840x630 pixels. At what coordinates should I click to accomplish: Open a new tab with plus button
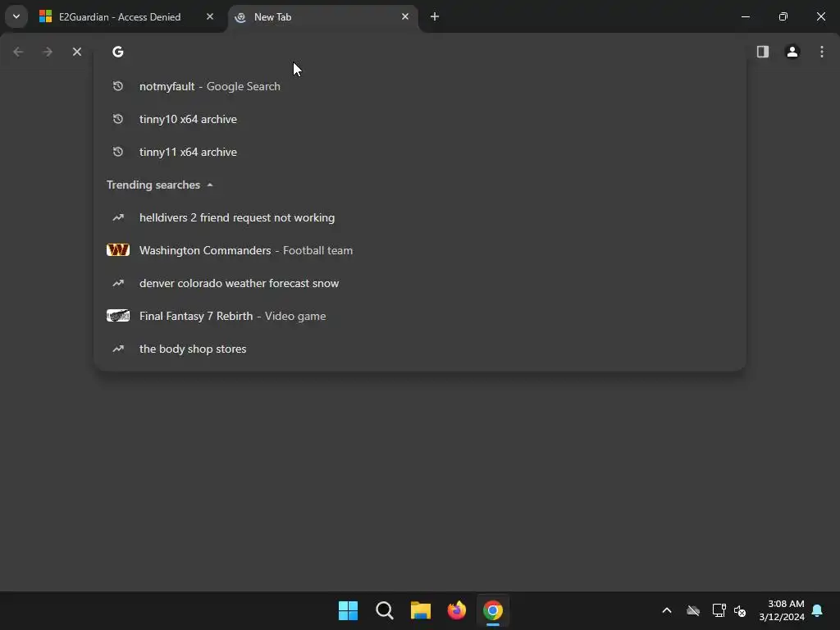coord(435,16)
